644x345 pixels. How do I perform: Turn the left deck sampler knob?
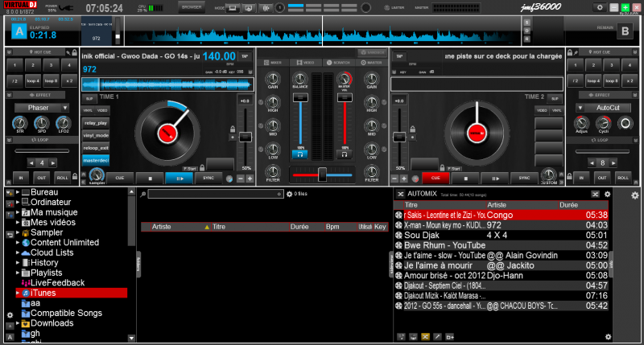tap(97, 175)
